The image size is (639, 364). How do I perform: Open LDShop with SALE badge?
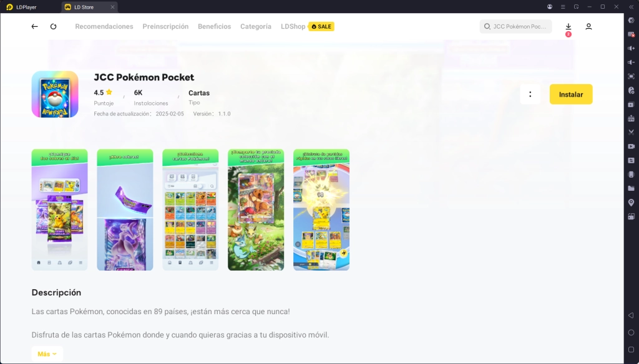click(307, 26)
